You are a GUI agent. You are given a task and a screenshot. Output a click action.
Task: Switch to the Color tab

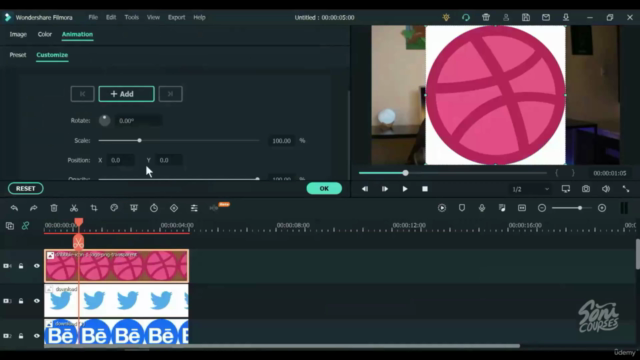44,34
